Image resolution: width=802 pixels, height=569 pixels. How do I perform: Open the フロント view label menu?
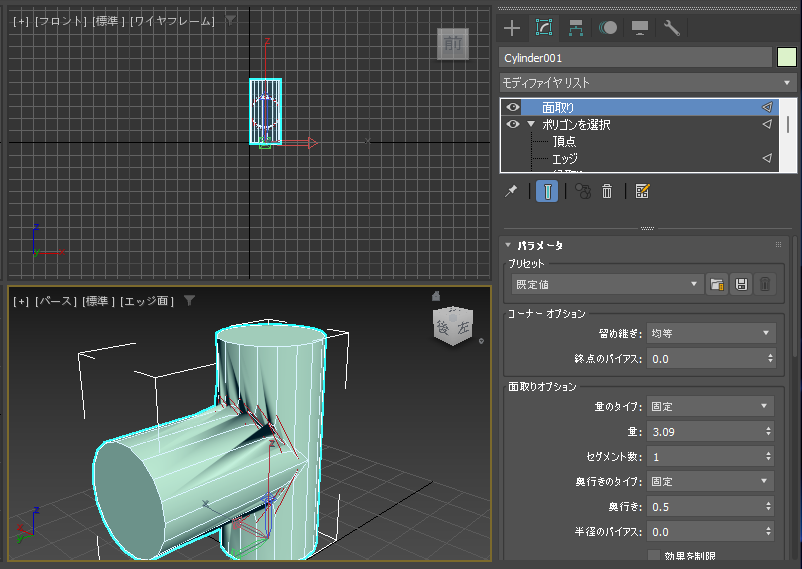61,21
